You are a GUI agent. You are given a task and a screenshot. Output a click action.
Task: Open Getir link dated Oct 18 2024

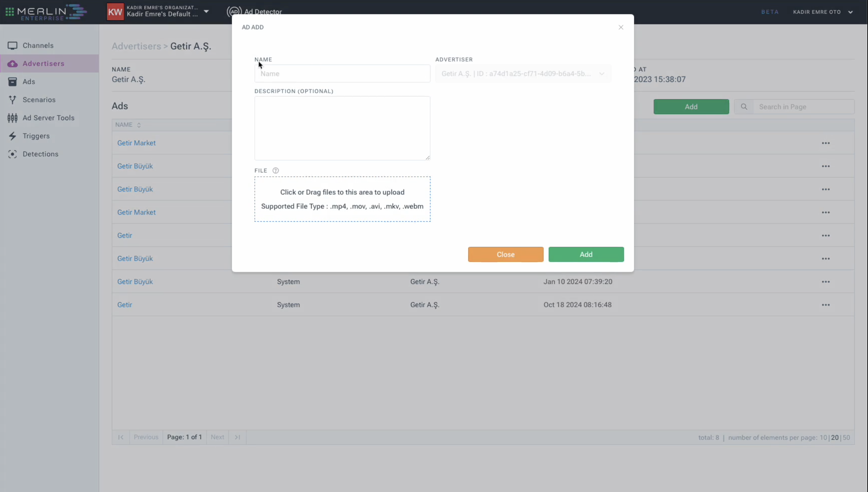click(x=124, y=305)
